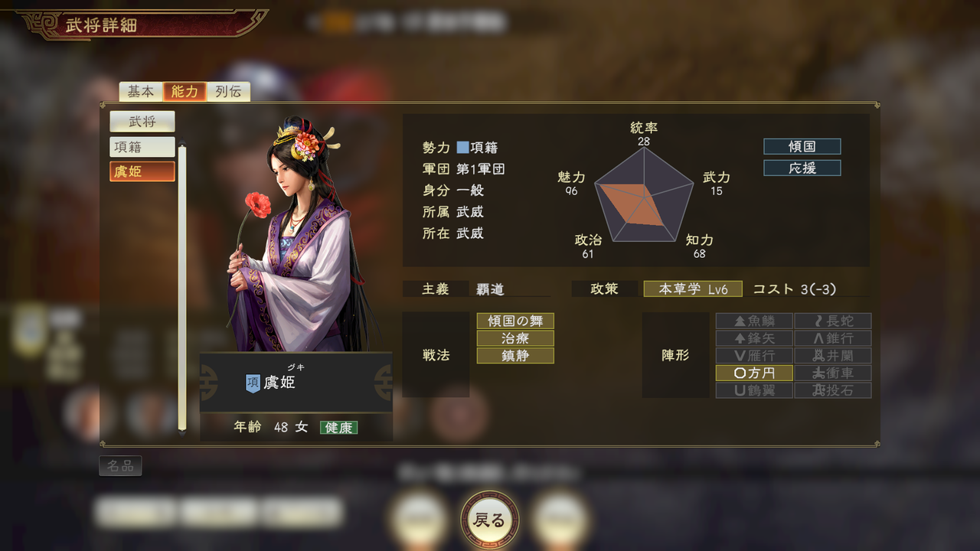Pick the 井闌 siege formation

832,356
